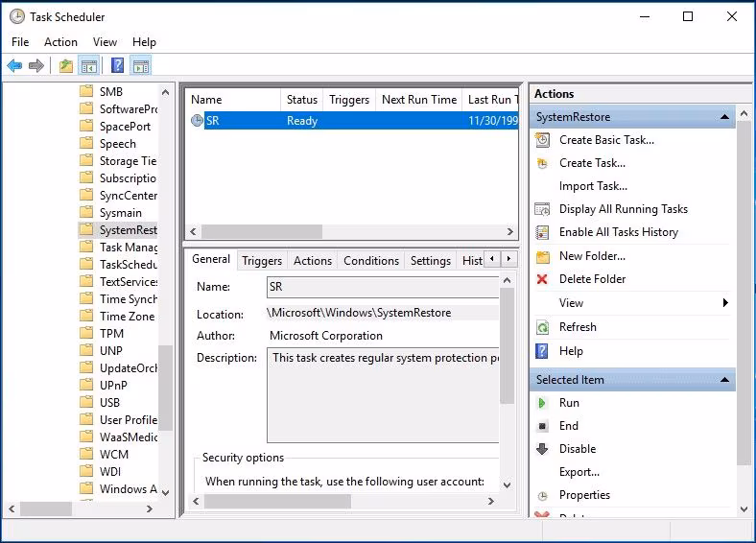
Task: Click the Create Task icon
Action: (x=542, y=163)
